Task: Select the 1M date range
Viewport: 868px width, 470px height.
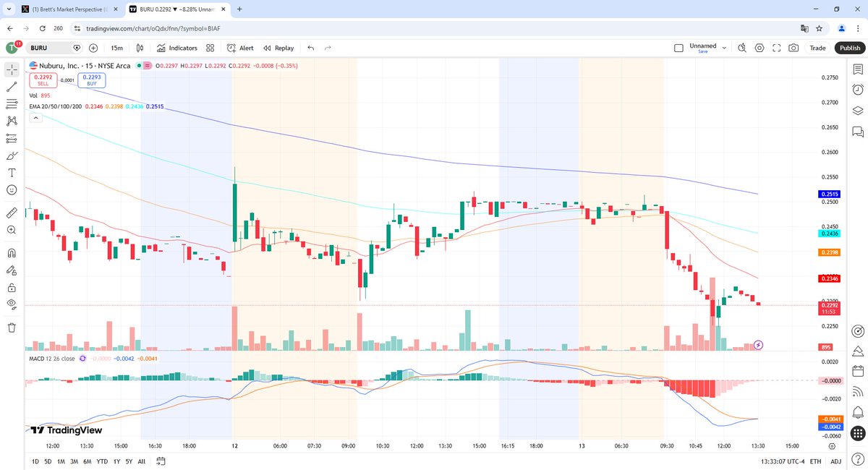Action: tap(61, 461)
